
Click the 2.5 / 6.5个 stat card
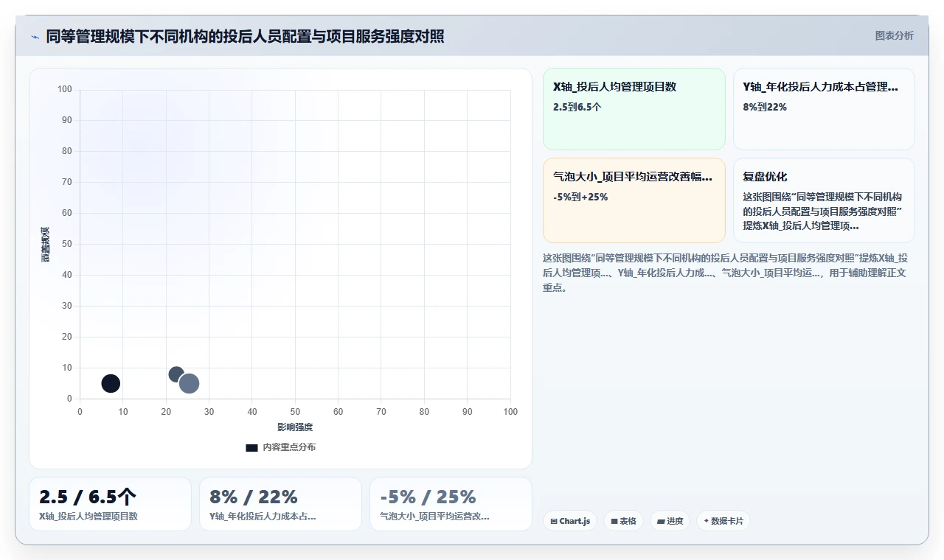click(x=110, y=504)
